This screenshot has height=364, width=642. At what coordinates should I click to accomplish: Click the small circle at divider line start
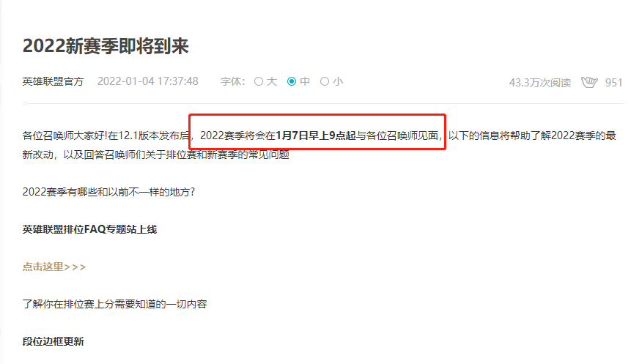pyautogui.click(x=26, y=104)
